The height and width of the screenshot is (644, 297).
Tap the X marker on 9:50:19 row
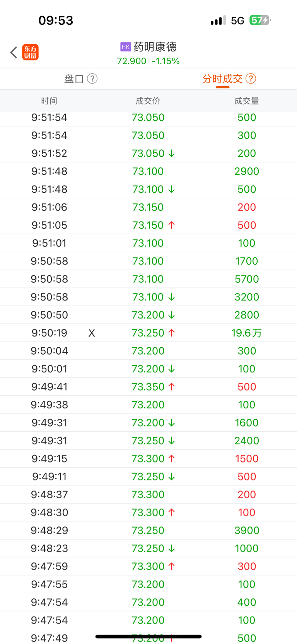(92, 333)
